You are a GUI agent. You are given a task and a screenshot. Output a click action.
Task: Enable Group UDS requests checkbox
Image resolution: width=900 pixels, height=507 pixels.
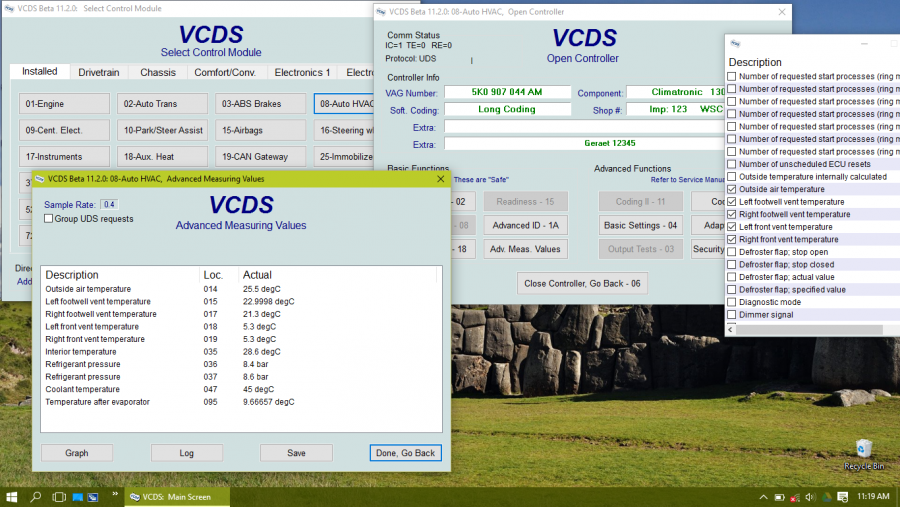point(49,219)
